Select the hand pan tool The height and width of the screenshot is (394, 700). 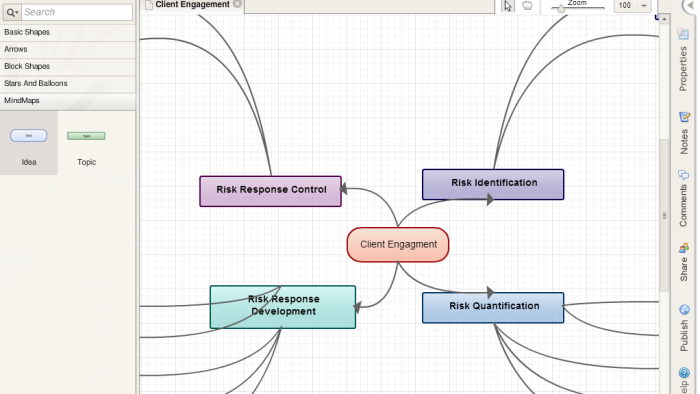click(x=527, y=6)
